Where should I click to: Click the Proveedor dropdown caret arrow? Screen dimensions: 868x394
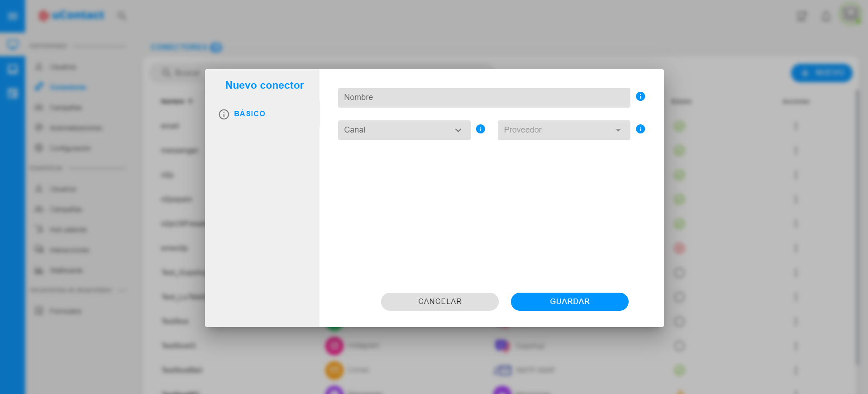click(x=618, y=130)
